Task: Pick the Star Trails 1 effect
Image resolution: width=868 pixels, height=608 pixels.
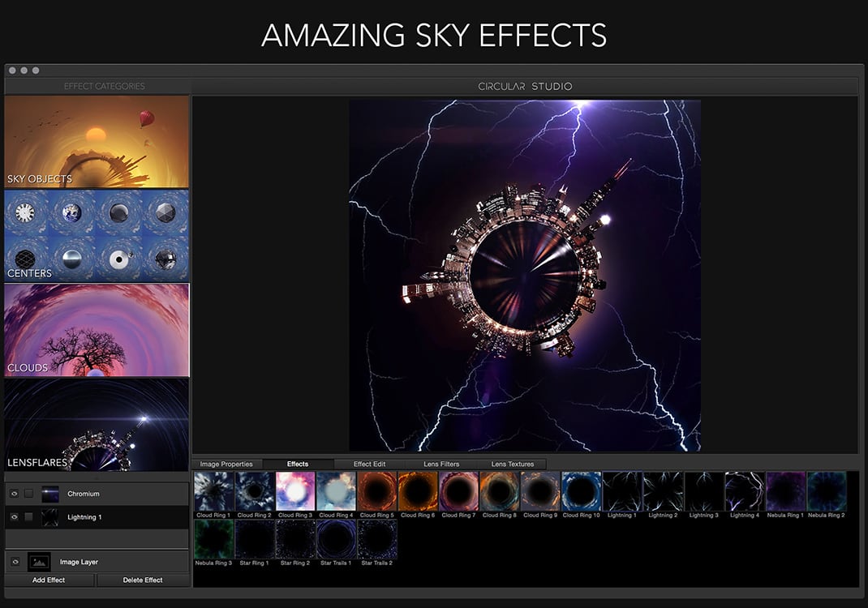Action: (x=337, y=539)
